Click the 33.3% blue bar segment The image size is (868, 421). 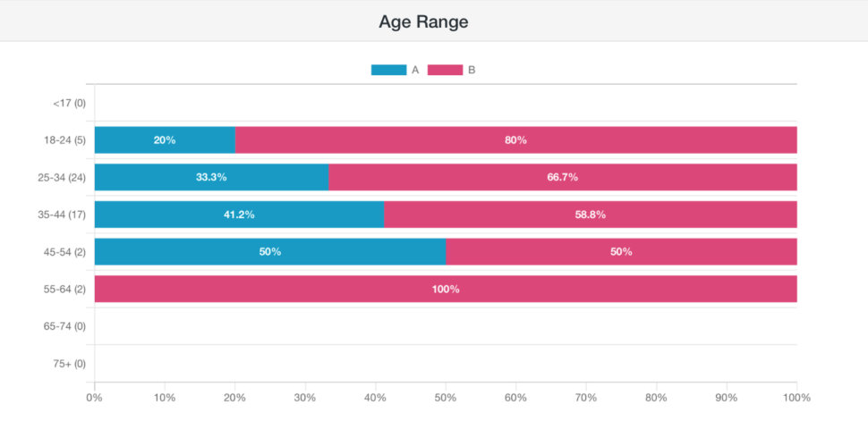(x=211, y=177)
